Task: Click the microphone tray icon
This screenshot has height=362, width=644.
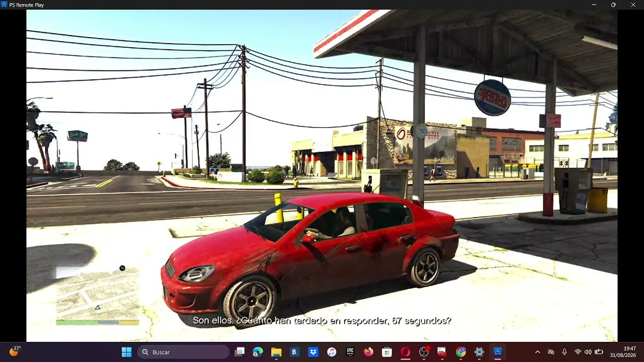Action: pos(565,352)
